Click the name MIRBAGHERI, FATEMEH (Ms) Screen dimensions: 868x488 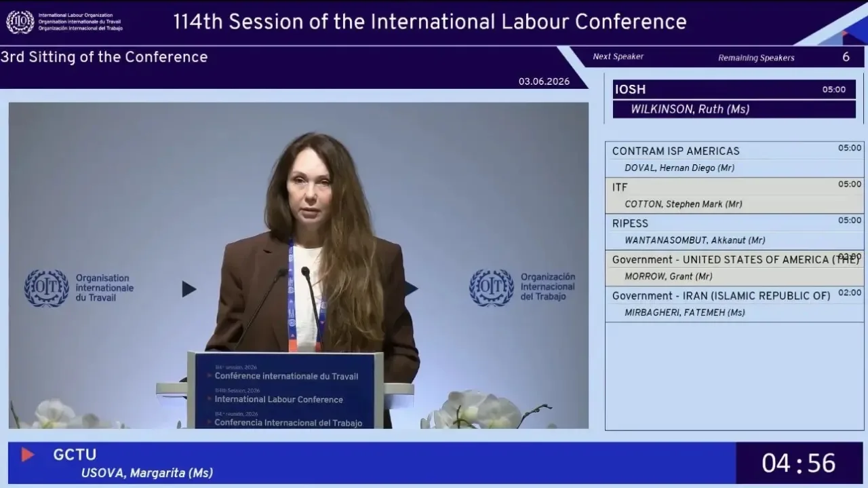pyautogui.click(x=685, y=312)
